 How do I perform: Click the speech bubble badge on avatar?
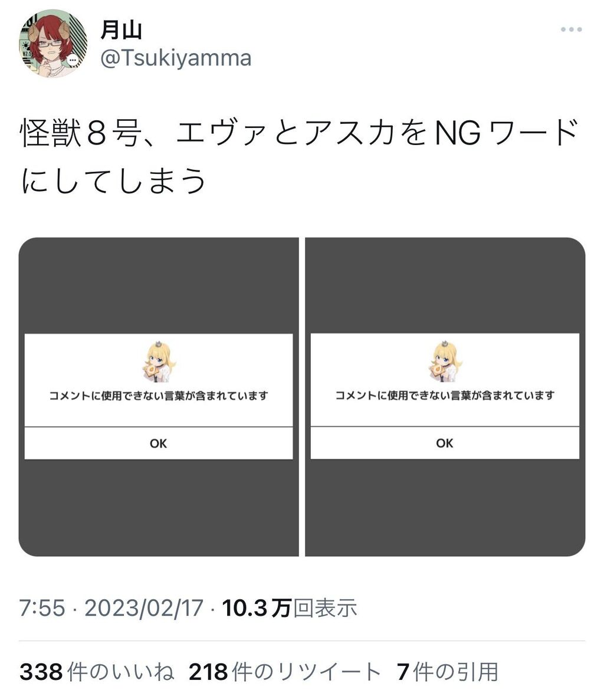[x=73, y=60]
